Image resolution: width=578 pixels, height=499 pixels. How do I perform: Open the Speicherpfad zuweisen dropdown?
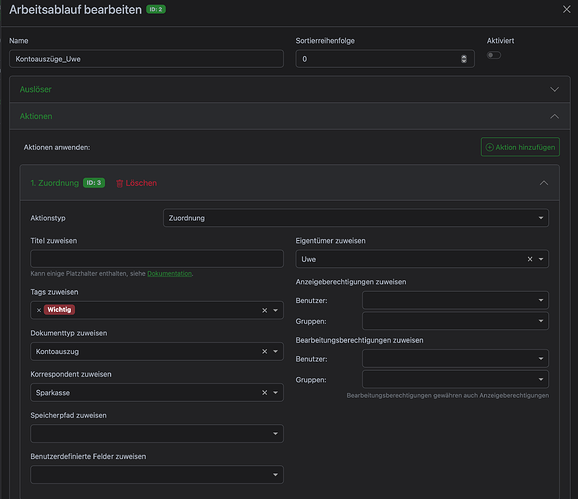(157, 433)
